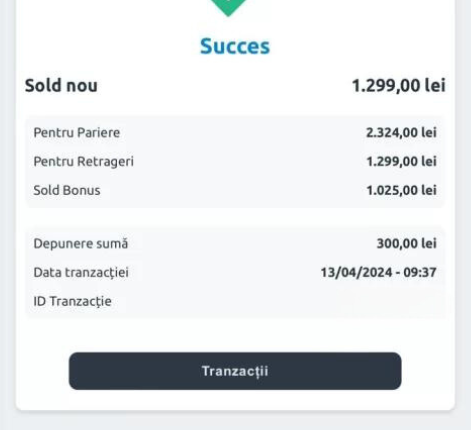Select the Sold Bonus row label
This screenshot has width=471, height=430.
pyautogui.click(x=67, y=190)
